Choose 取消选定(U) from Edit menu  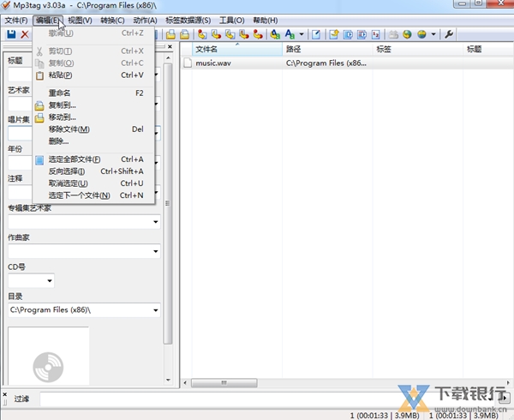[x=93, y=183]
